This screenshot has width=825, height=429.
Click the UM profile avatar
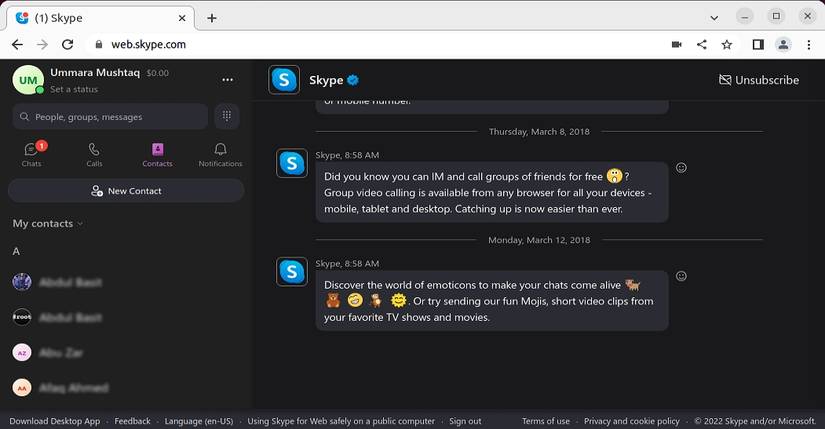click(28, 80)
